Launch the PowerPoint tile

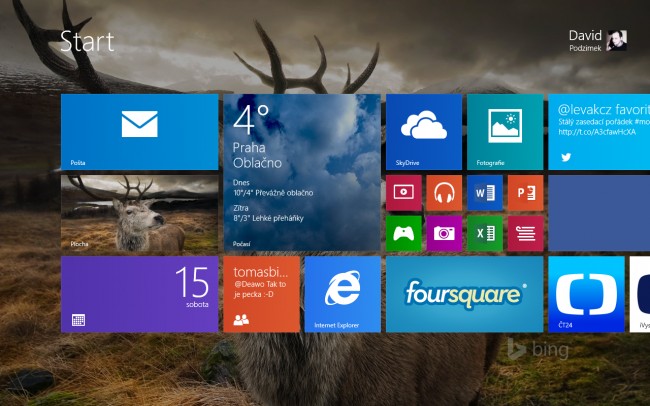point(525,193)
